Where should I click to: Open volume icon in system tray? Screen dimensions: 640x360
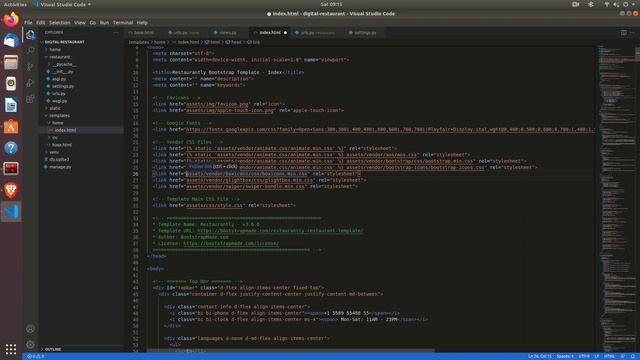(616, 4)
